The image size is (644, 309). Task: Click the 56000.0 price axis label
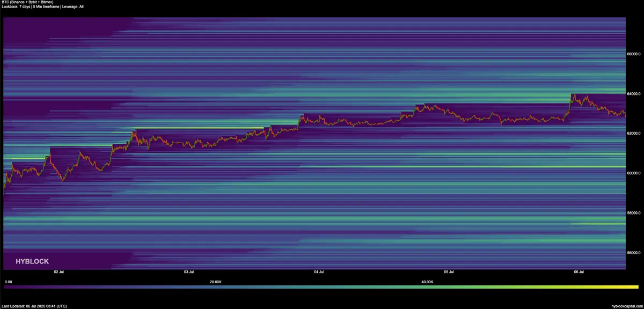(634, 253)
